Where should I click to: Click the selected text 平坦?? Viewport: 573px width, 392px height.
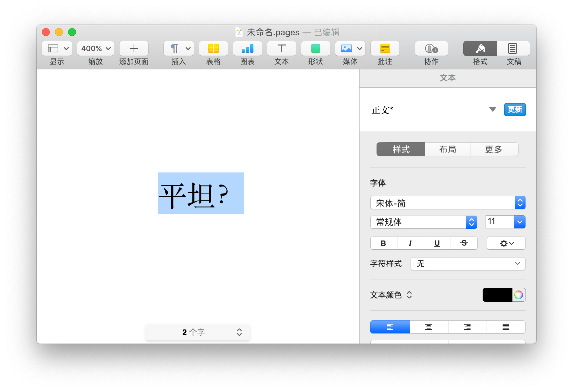[201, 193]
